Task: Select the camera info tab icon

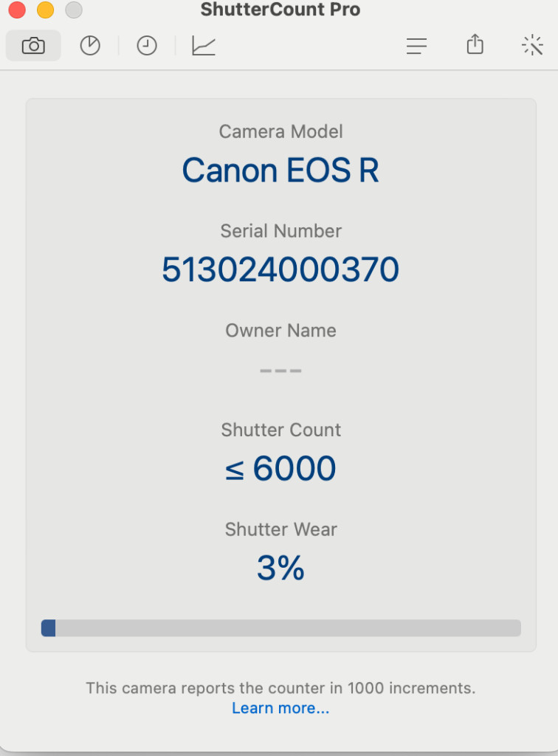Action: pos(33,46)
